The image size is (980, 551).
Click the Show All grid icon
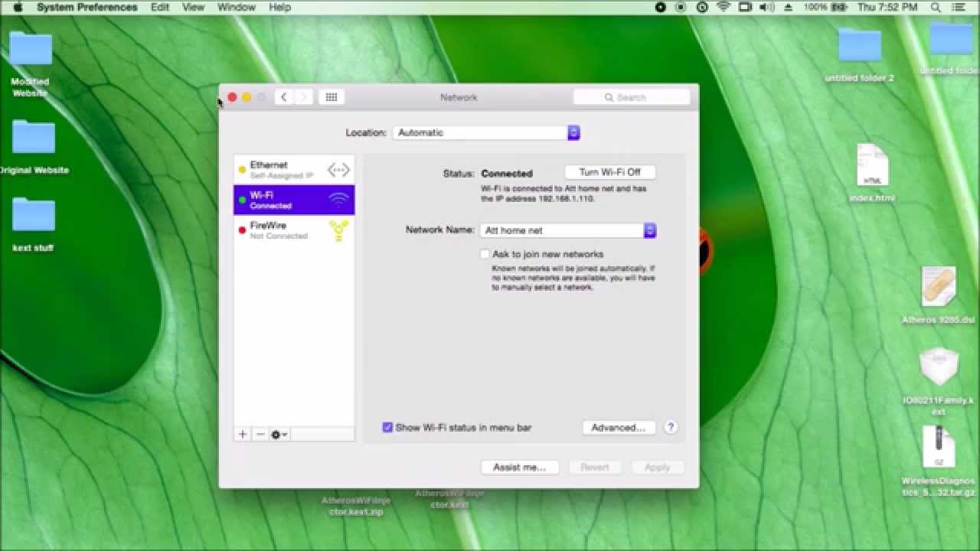click(332, 97)
